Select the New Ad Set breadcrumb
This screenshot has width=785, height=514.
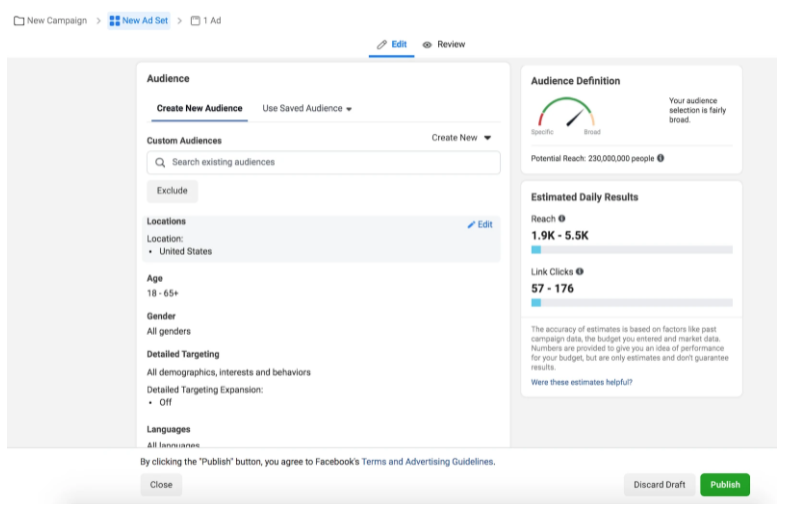(x=139, y=21)
